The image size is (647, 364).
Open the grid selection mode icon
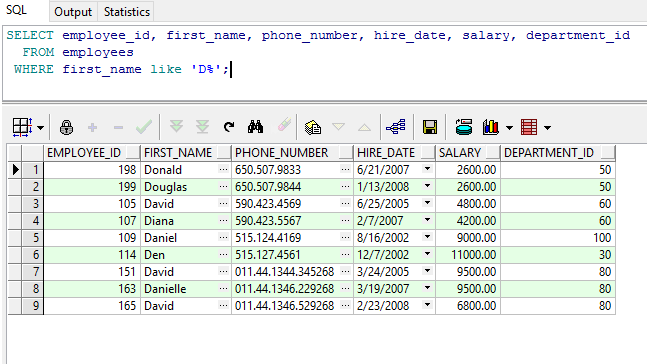(22, 127)
